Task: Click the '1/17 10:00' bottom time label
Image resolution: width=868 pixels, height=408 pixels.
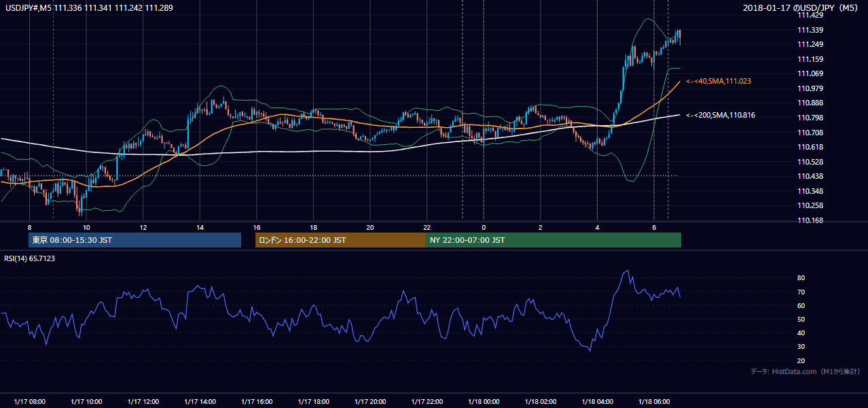Action: pos(86,401)
